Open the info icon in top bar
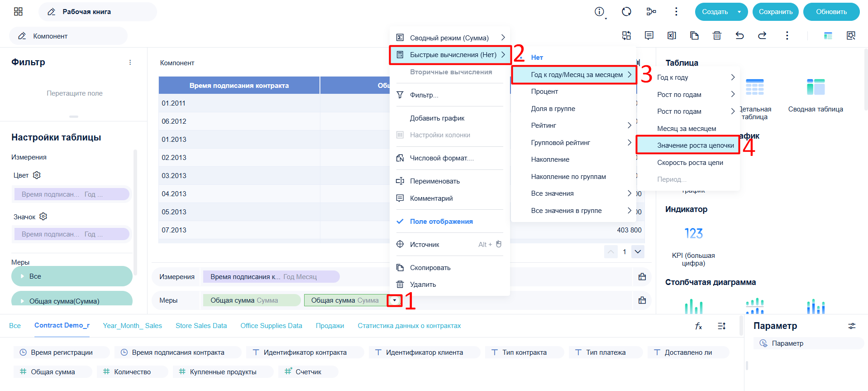 [x=600, y=12]
